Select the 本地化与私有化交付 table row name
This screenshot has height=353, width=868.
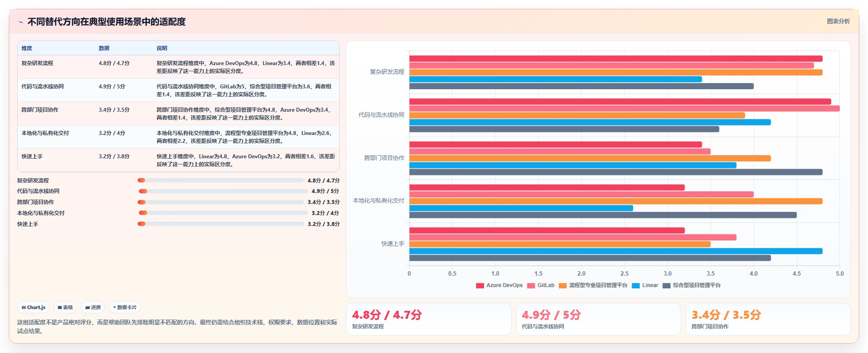45,133
